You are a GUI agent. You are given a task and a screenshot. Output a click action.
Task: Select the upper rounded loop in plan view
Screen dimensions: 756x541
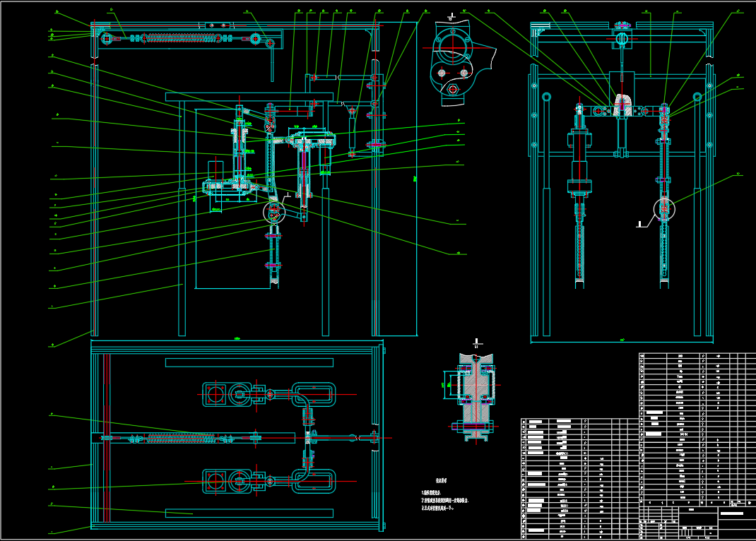point(312,393)
